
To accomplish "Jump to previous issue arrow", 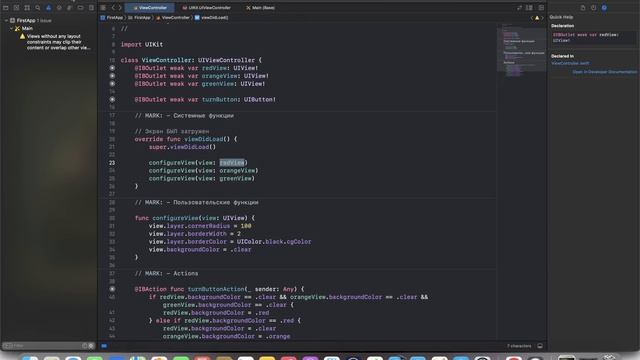I will tap(532, 18).
